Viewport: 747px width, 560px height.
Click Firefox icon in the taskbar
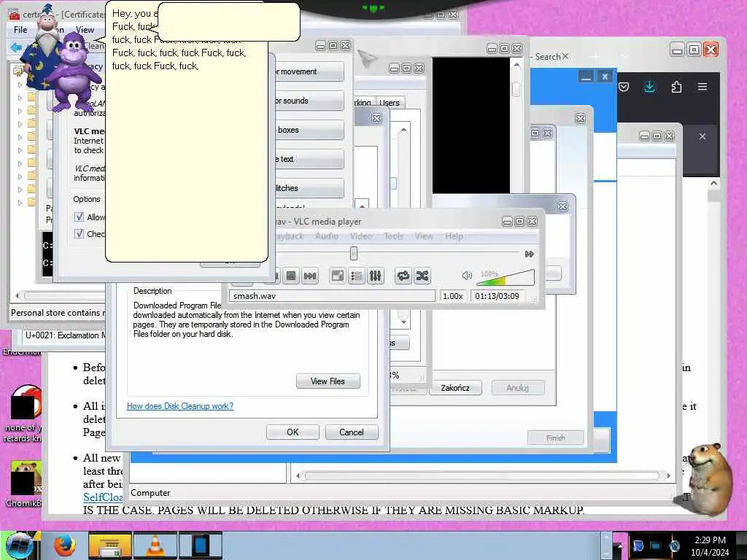(64, 545)
